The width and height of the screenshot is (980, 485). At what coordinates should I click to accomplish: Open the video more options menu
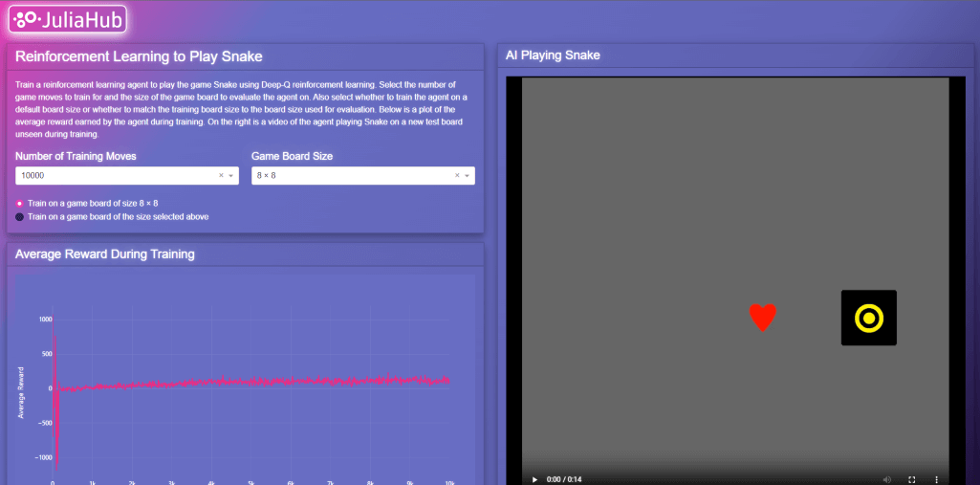tap(936, 479)
